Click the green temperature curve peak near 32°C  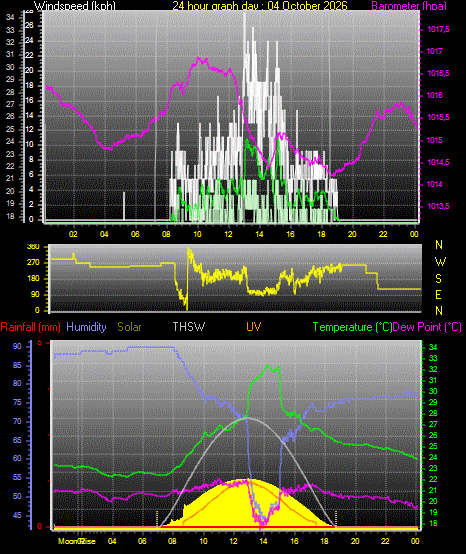[267, 366]
